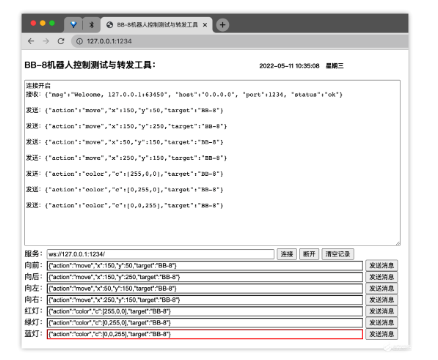Click log line with color [255,0,0]

125,174
